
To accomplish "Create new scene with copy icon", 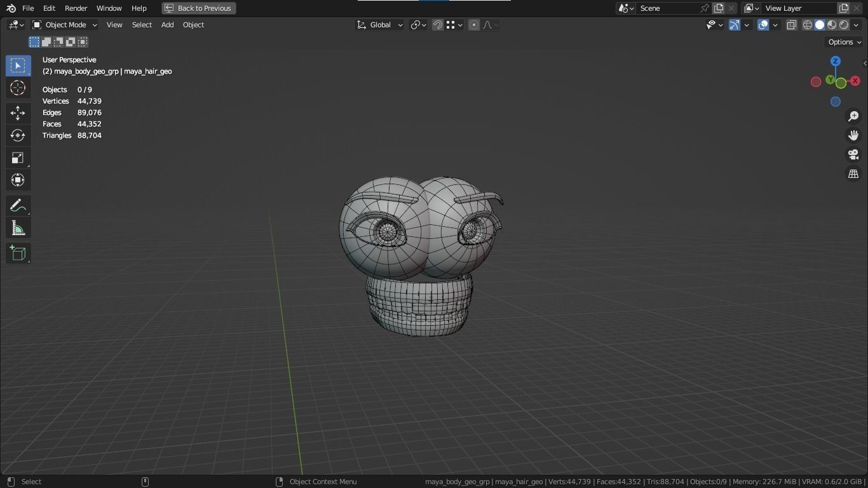I will tap(719, 8).
